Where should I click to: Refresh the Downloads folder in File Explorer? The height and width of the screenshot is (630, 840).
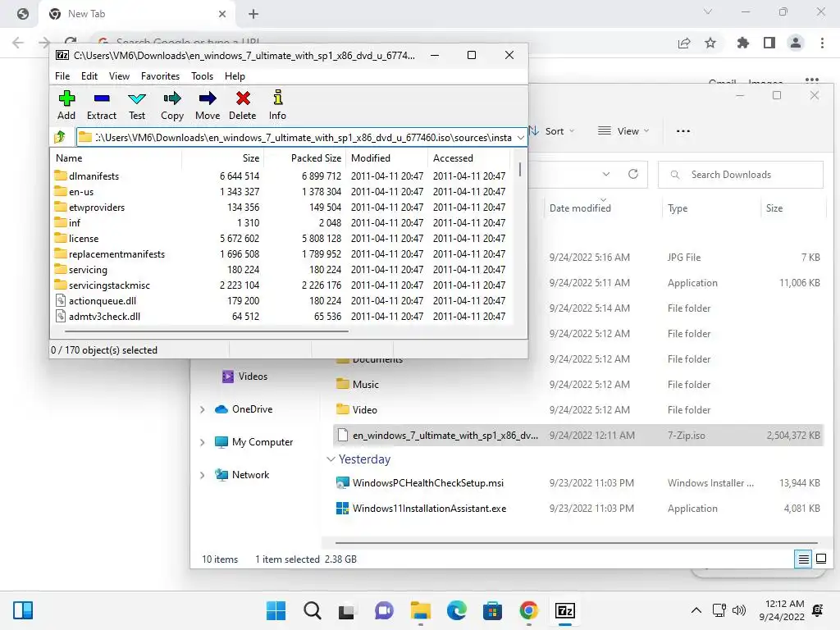(633, 174)
